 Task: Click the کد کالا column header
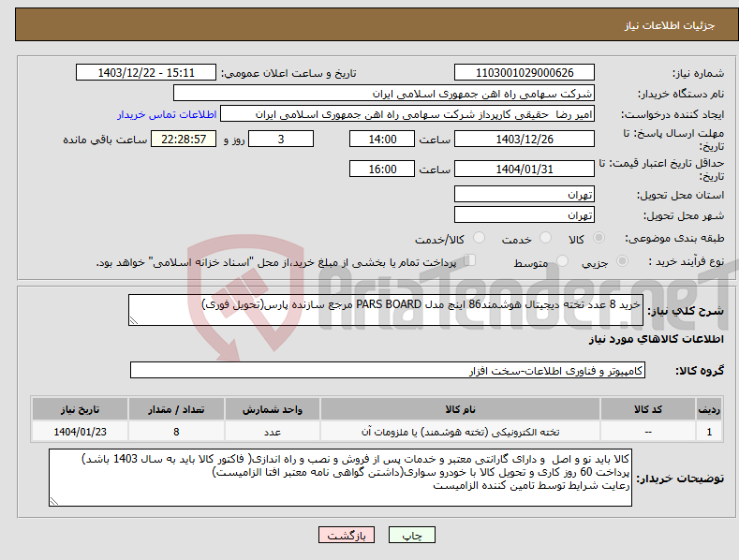point(648,409)
